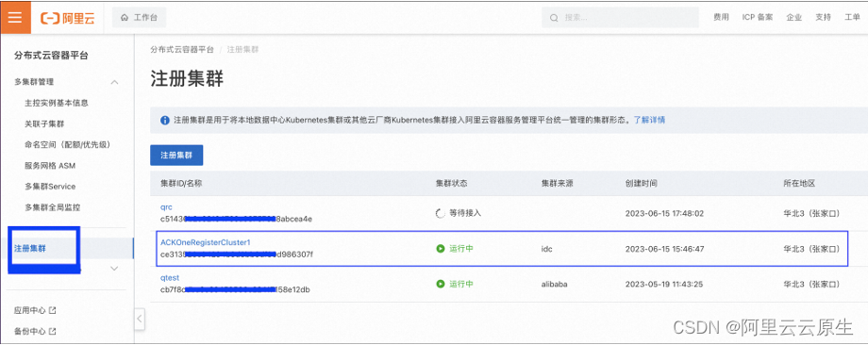Click the info icon in the notice banner
Screen dimensions: 868x345
click(165, 120)
